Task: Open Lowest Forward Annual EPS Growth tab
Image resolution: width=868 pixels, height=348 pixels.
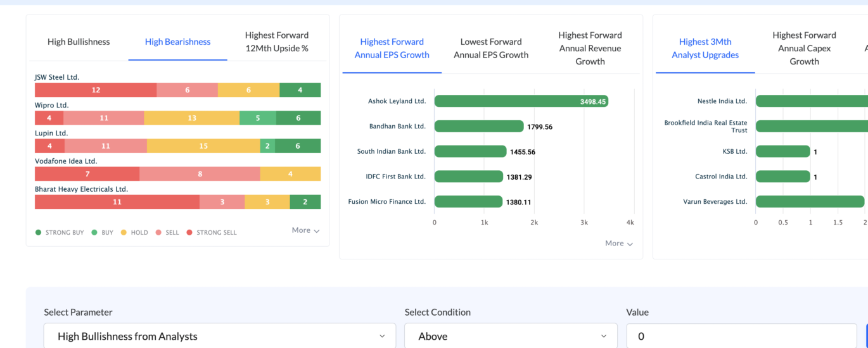Action: point(491,48)
